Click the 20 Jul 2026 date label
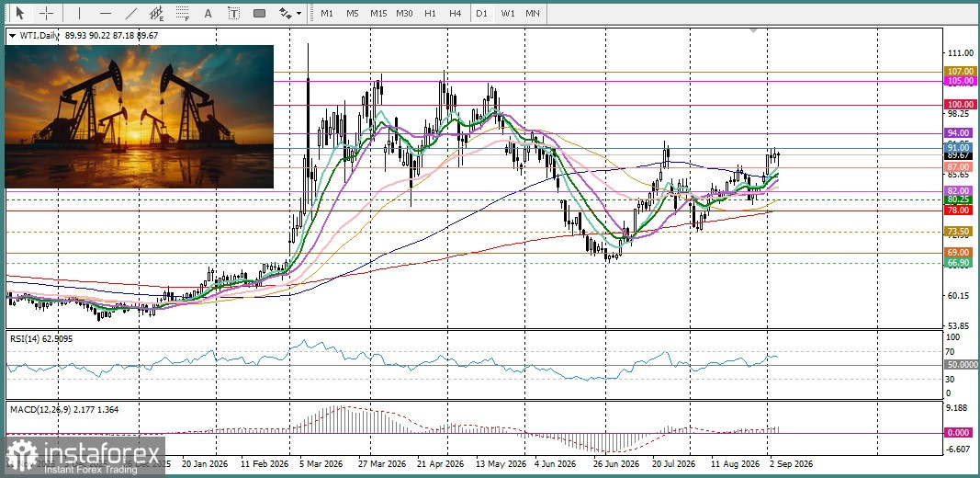This screenshot has height=478, width=980. click(x=674, y=464)
